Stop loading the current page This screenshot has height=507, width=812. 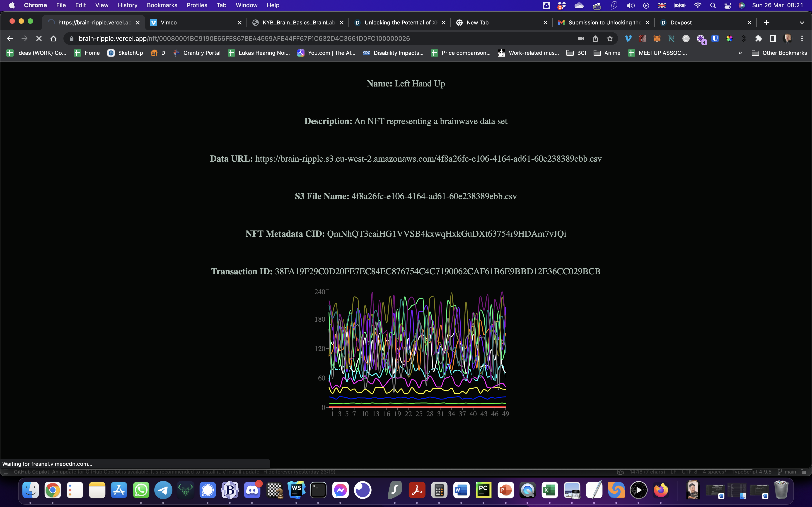click(x=39, y=38)
